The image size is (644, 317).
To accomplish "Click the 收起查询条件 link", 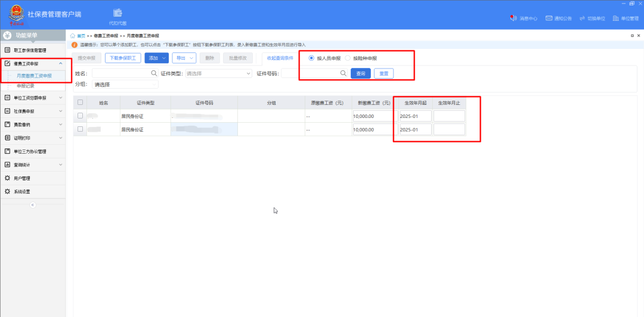I will coord(280,58).
